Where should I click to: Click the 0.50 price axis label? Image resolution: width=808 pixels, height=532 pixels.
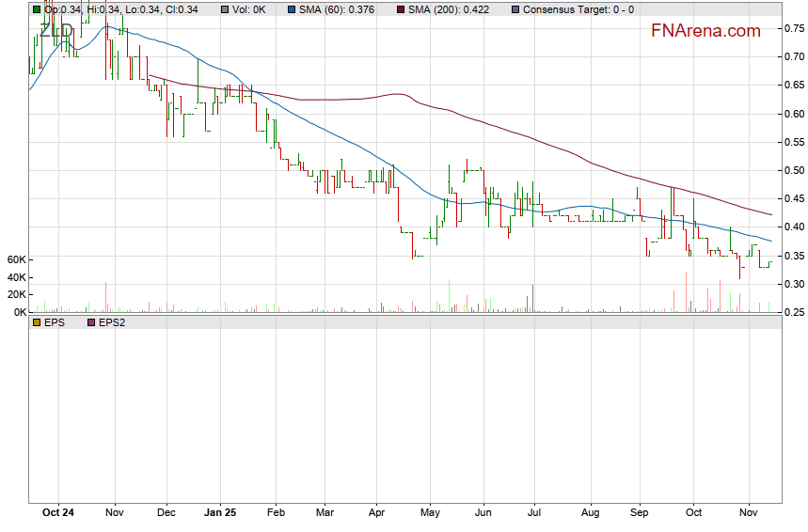point(794,170)
